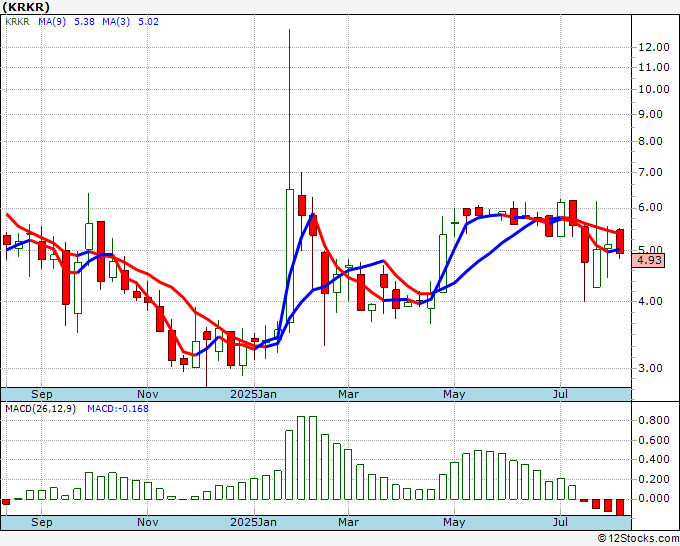Image resolution: width=680 pixels, height=546 pixels.
Task: Select the green KRKR legend label
Action: (17, 22)
